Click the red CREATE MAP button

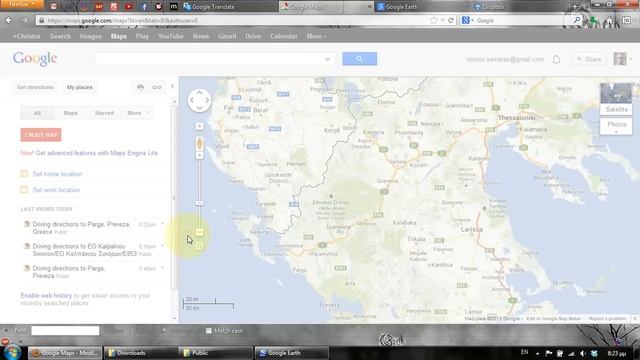click(41, 135)
